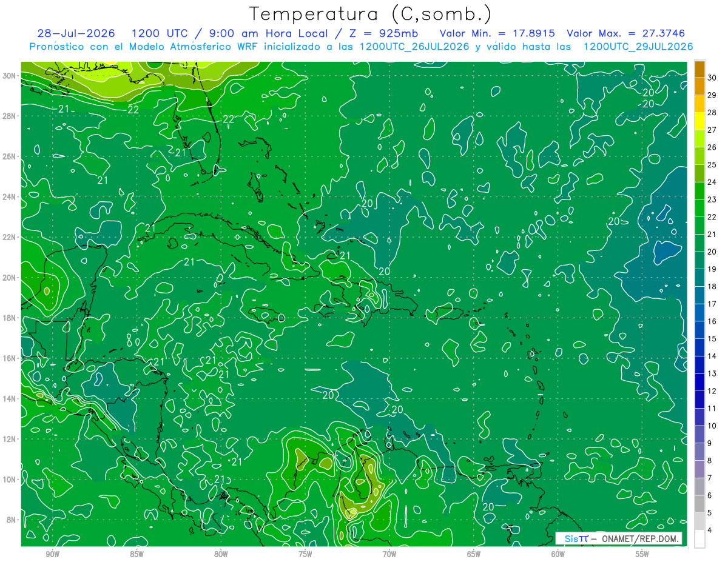Click the "20N" latitude axis label
Screen dimensions: 728x562
pyautogui.click(x=10, y=278)
